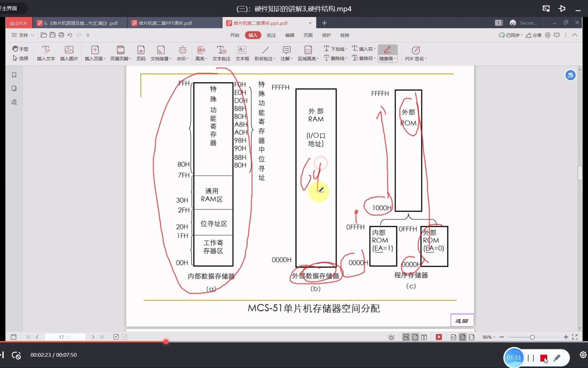Click the undo arrow icon
Screen dimensions: 588x368
70,35
